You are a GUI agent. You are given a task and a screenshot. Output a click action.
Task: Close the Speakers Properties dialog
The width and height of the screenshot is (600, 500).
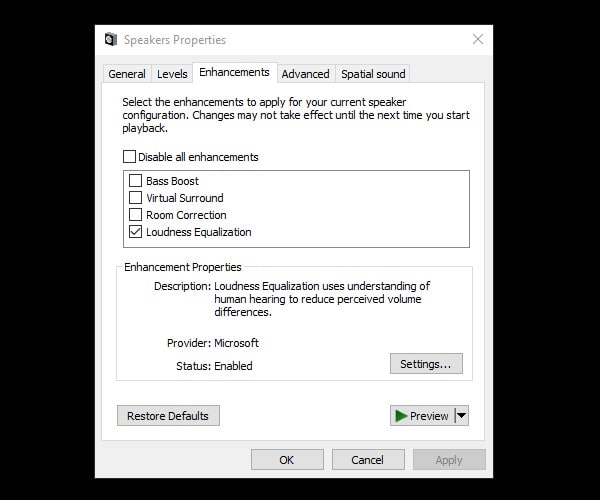click(x=478, y=39)
